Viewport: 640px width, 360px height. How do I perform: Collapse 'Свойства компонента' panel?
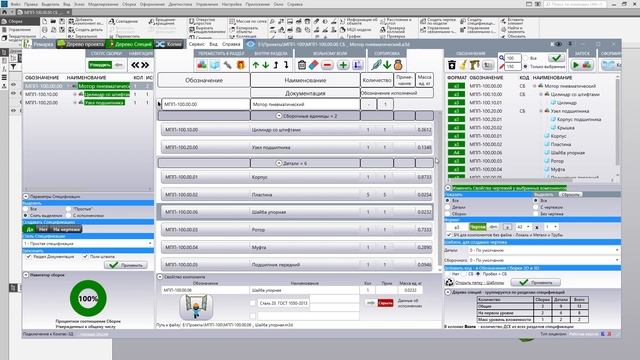click(160, 277)
